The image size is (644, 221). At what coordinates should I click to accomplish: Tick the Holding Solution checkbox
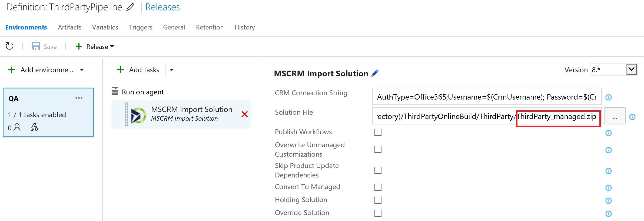[378, 200]
